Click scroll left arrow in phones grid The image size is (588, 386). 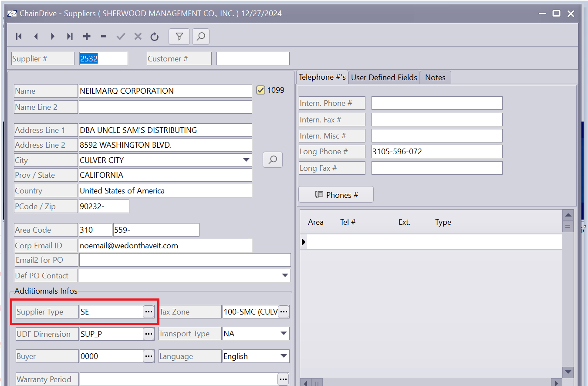click(x=306, y=383)
